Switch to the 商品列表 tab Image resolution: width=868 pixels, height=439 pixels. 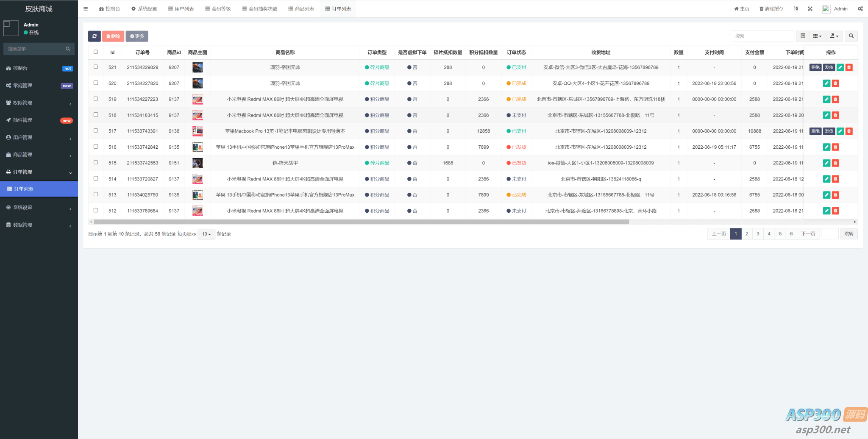pyautogui.click(x=301, y=9)
